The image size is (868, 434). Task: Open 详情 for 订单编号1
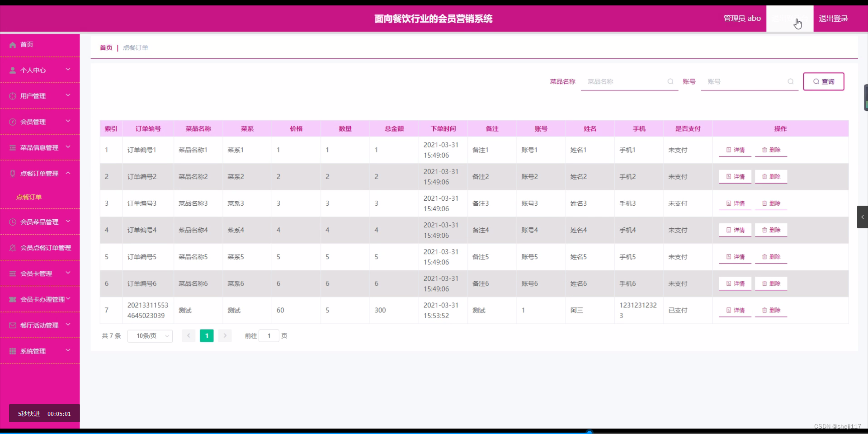[735, 150]
